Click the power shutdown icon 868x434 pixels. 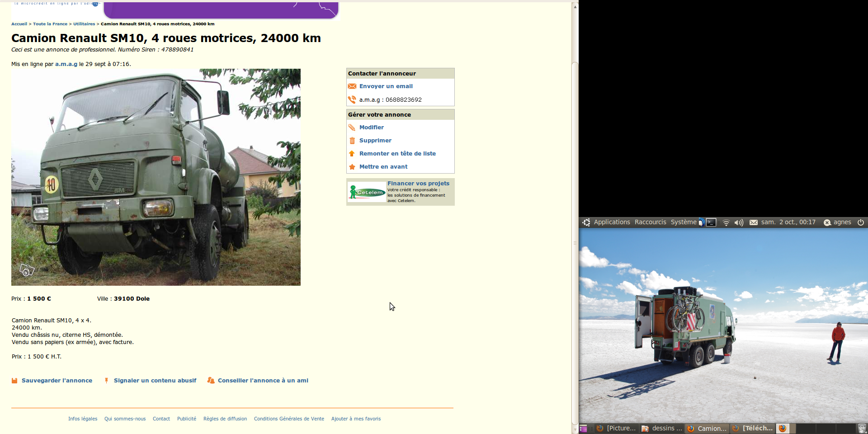coord(861,222)
